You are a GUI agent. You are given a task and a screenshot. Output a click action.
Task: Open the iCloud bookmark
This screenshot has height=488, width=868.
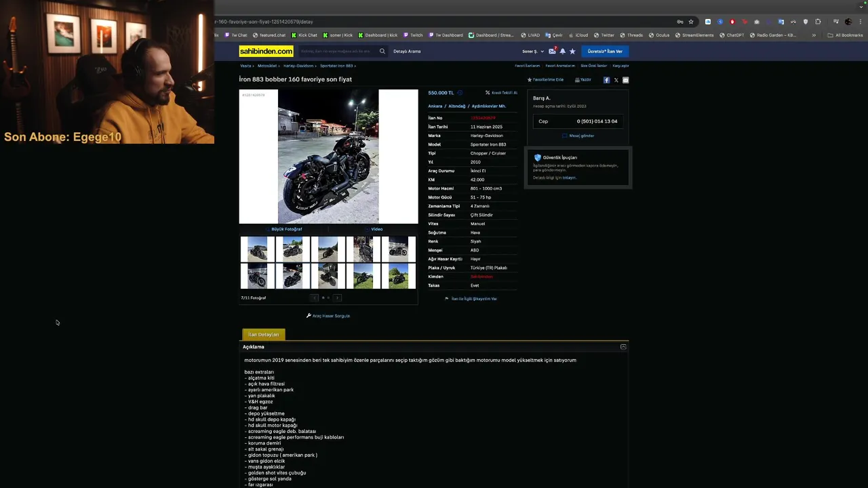click(x=578, y=35)
